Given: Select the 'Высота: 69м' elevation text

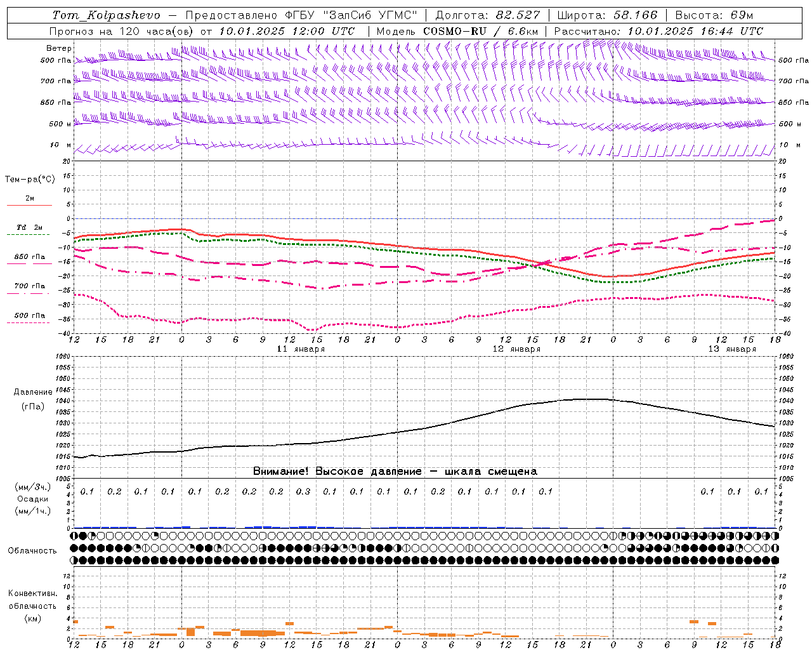Looking at the screenshot, I should 714,15.
